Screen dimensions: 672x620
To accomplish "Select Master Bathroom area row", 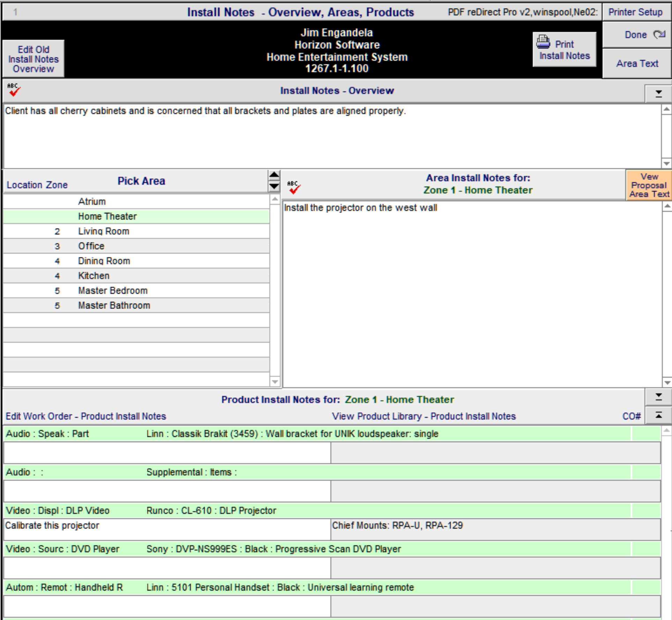I will pyautogui.click(x=136, y=305).
